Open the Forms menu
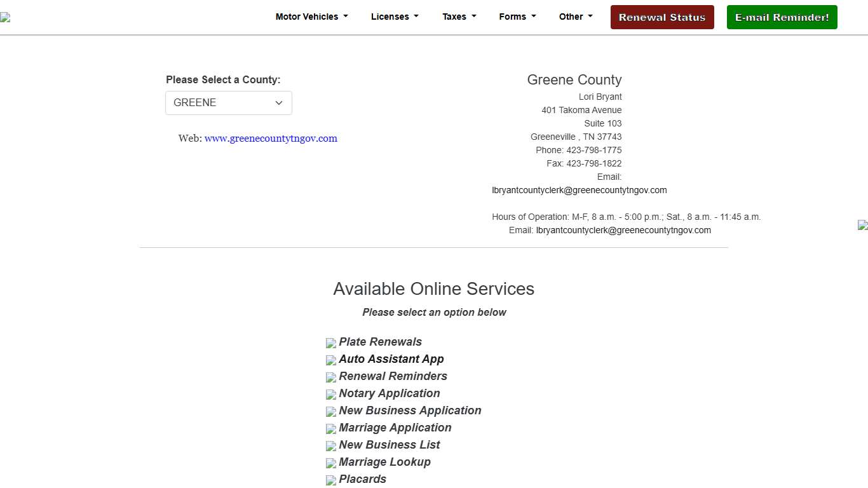This screenshot has width=868, height=488. point(517,17)
